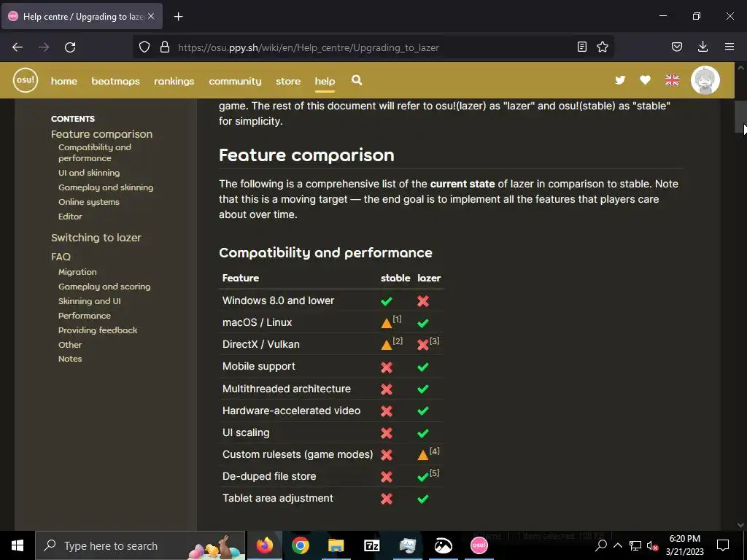Click the 'Tablet area adjustment' row text
This screenshot has height=560, width=747.
tap(278, 498)
